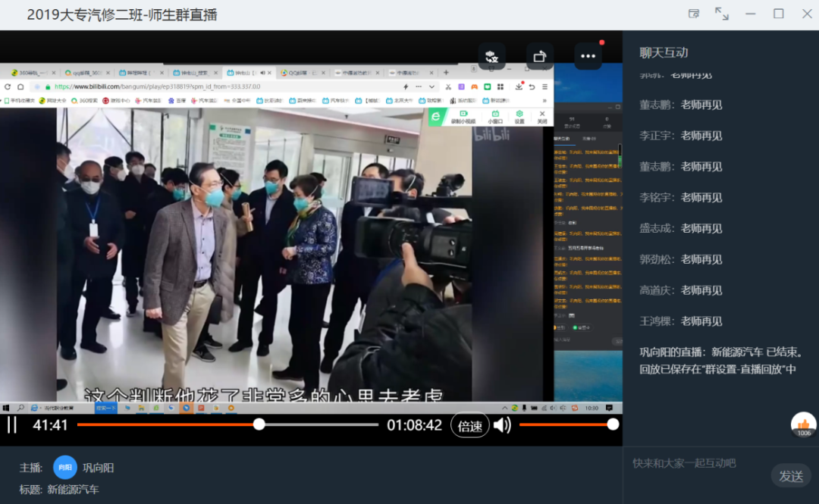Click 高道庆's chat message
Image resolution: width=819 pixels, height=504 pixels.
680,290
